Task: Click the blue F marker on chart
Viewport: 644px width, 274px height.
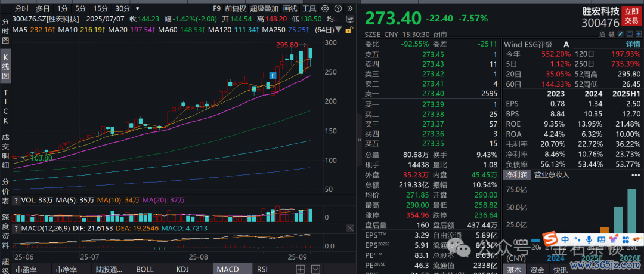Action: (x=273, y=76)
